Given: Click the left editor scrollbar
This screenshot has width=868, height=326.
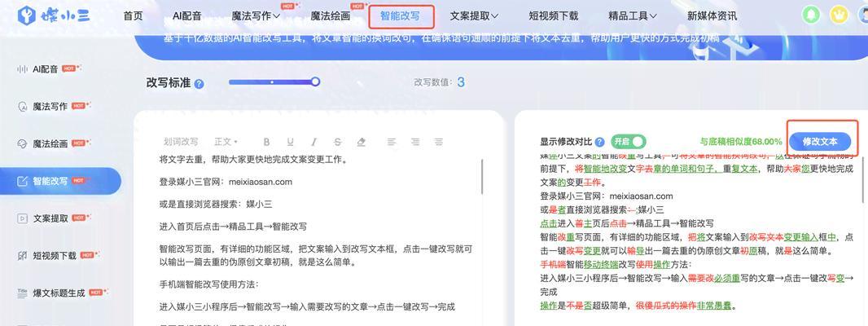Looking at the screenshot, I should point(481,178).
